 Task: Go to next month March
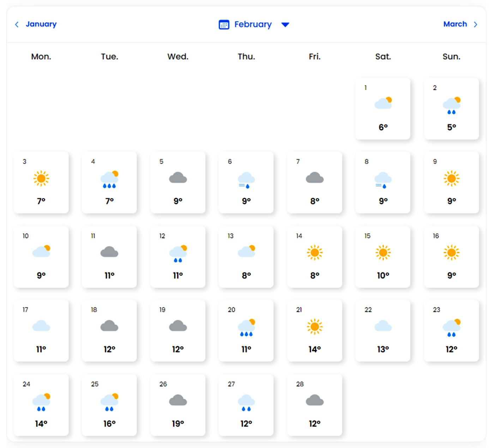tap(455, 24)
